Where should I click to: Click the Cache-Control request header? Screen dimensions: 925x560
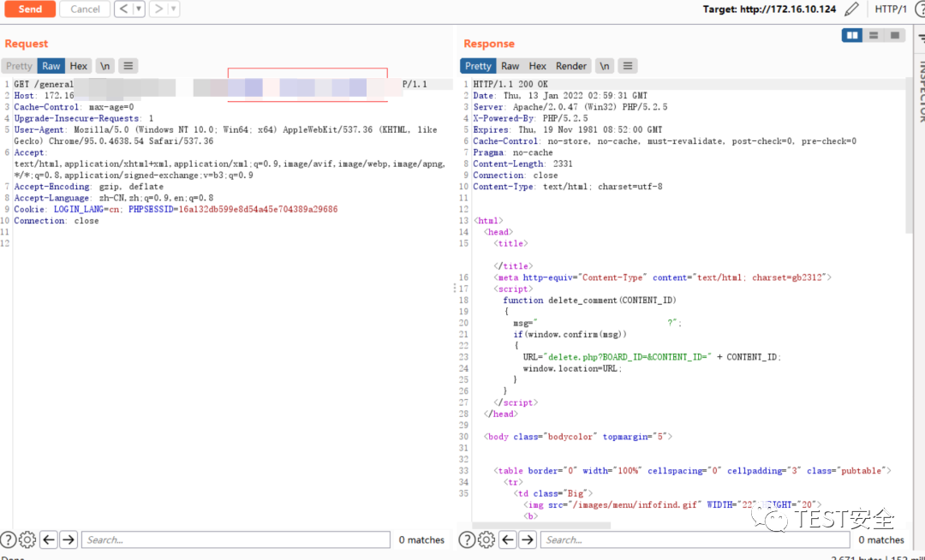click(74, 107)
